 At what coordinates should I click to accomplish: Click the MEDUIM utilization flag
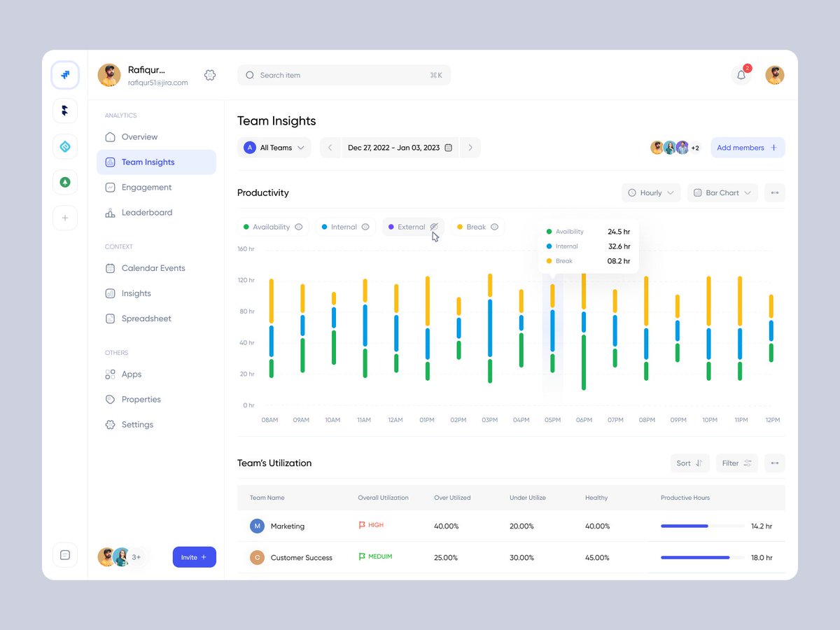pos(375,556)
